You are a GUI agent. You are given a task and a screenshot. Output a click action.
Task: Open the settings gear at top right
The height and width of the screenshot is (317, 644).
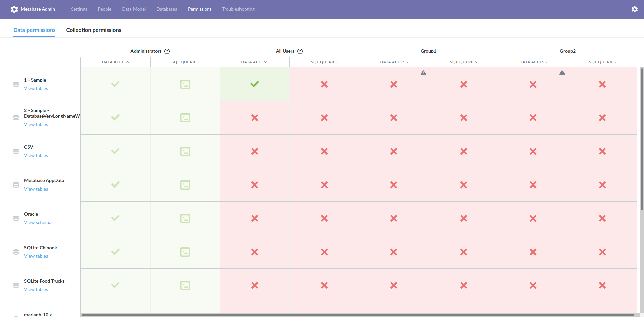(x=635, y=9)
